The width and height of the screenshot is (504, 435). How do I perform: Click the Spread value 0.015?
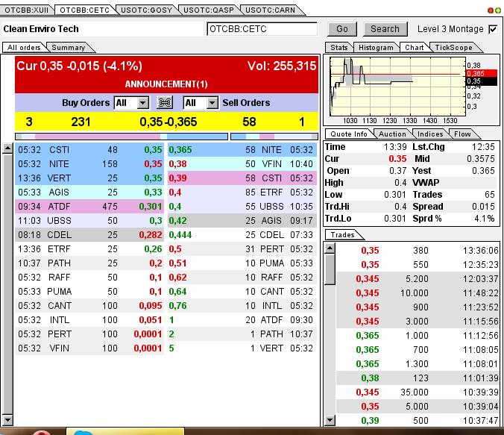[x=483, y=207]
